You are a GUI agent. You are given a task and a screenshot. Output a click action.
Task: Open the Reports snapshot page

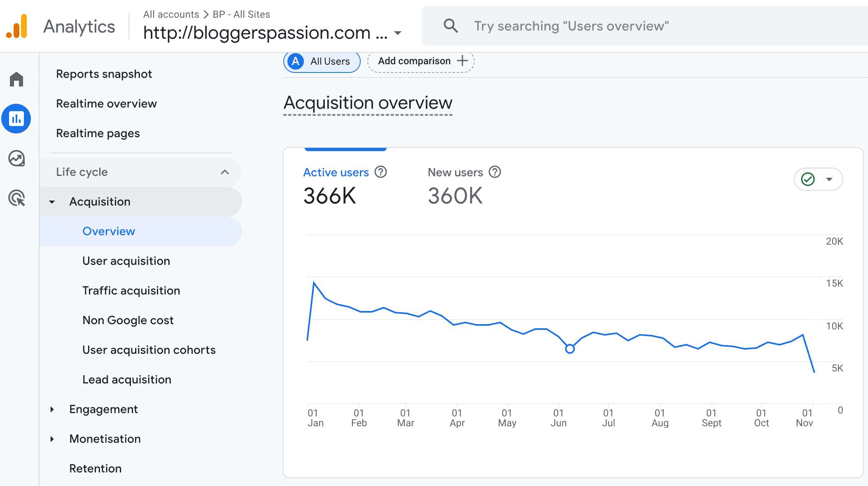pyautogui.click(x=104, y=74)
